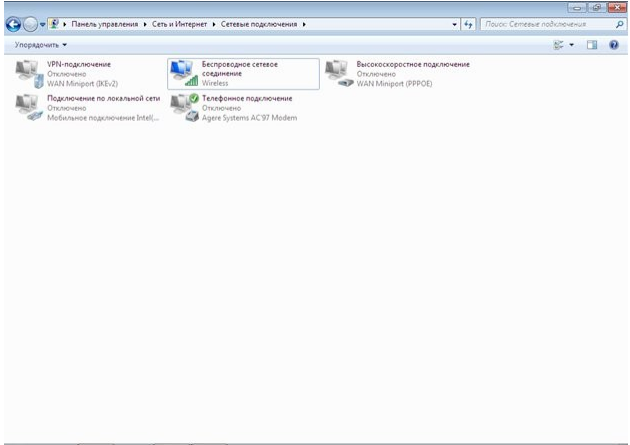The width and height of the screenshot is (630, 445).
Task: Click the VPN-подключение name text
Action: (x=79, y=64)
